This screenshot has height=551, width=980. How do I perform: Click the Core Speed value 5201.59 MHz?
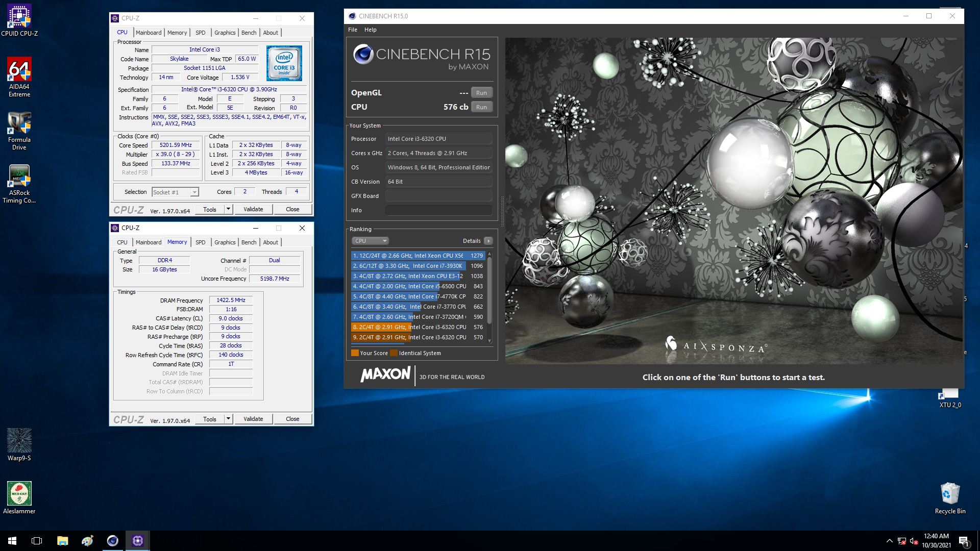pyautogui.click(x=176, y=145)
